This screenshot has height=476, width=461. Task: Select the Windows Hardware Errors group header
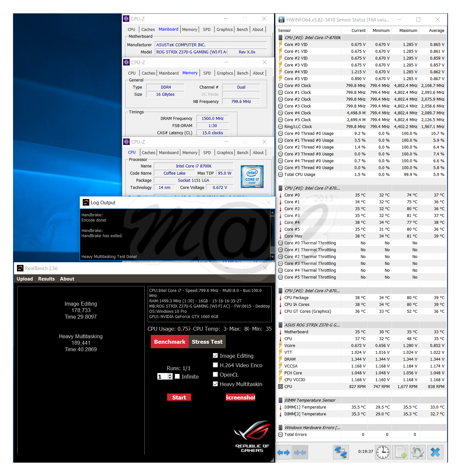click(362, 427)
